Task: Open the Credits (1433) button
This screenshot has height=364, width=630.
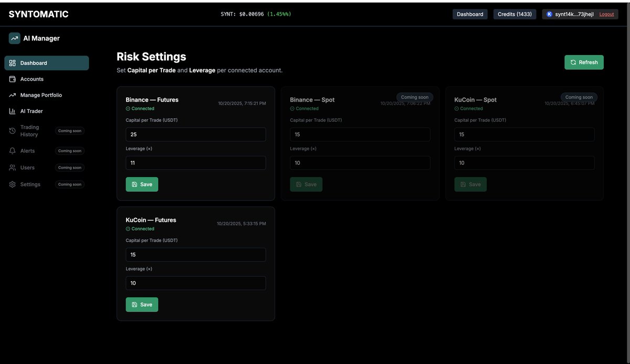Action: (514, 14)
